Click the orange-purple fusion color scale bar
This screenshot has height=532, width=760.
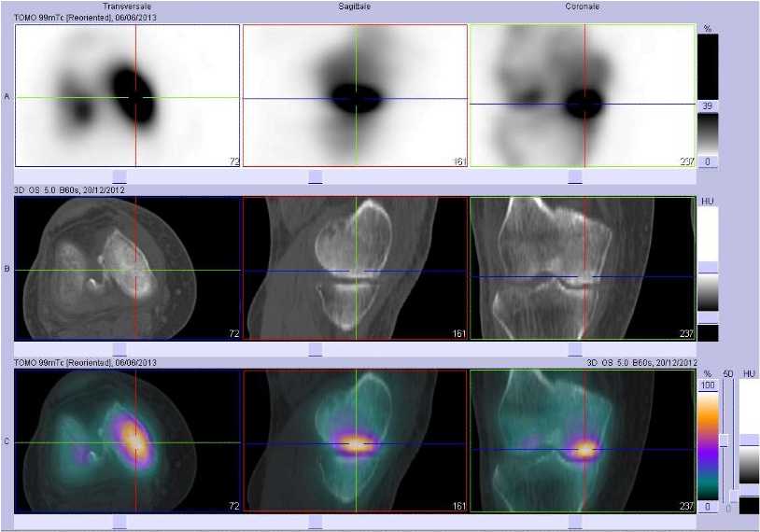tap(708, 446)
